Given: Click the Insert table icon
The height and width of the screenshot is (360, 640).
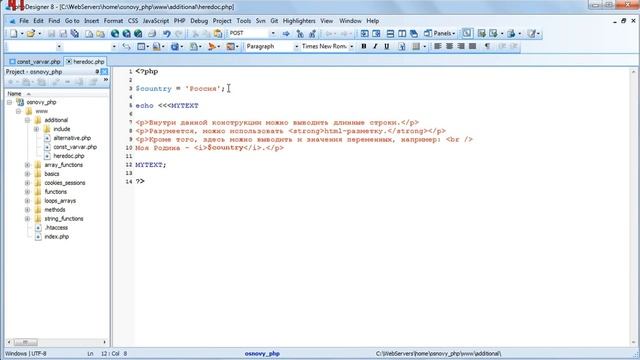Looking at the screenshot, I should tap(141, 47).
